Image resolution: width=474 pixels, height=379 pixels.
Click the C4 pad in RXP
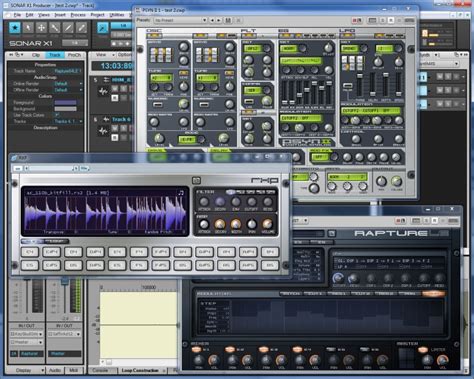[30, 252]
